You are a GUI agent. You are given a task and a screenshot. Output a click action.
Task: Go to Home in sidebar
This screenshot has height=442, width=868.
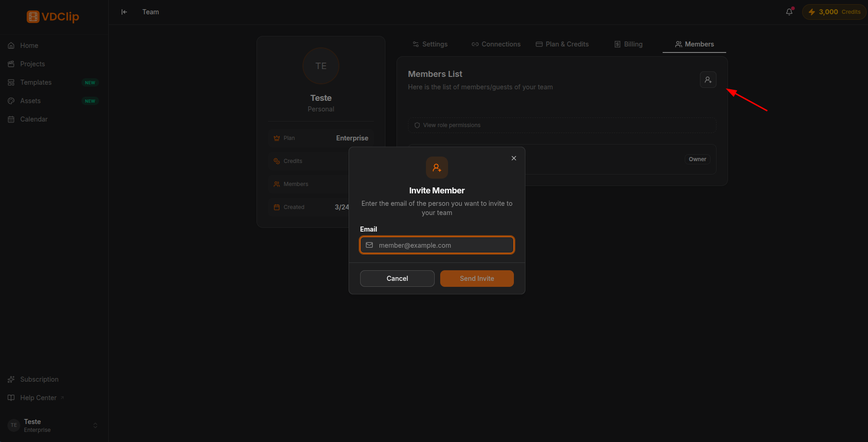coord(54,46)
